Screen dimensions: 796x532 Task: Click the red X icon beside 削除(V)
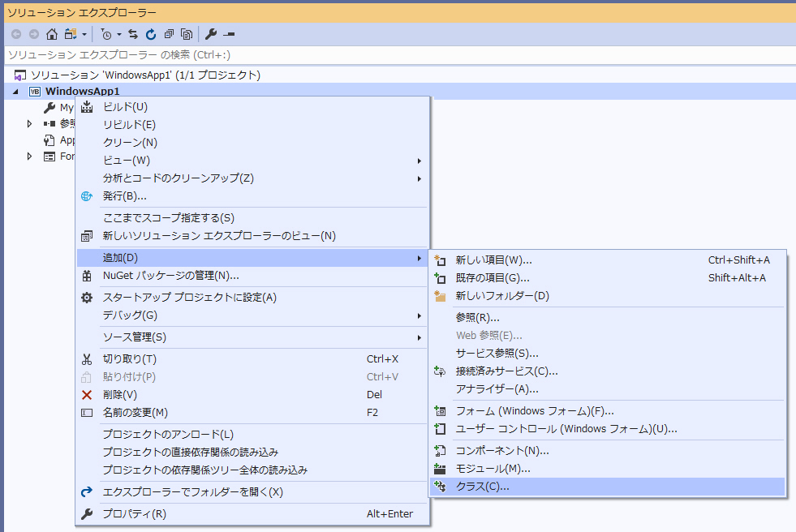pyautogui.click(x=87, y=395)
